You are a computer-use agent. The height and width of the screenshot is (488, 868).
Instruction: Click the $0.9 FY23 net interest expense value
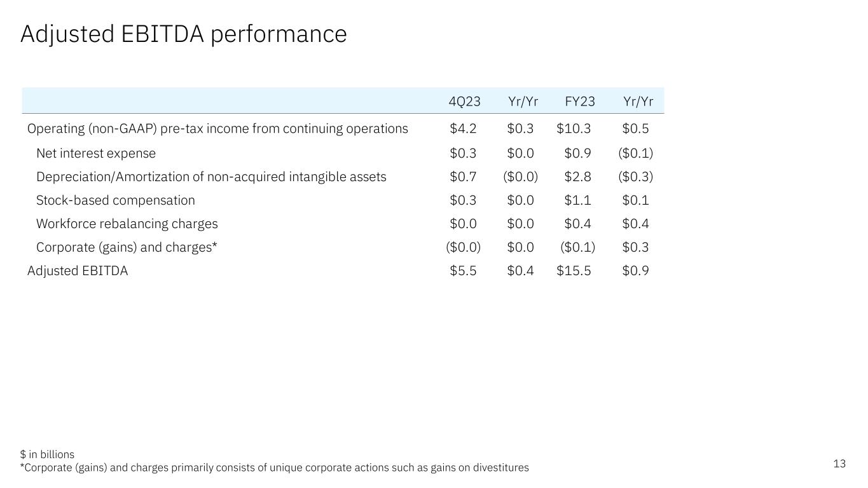coord(577,153)
